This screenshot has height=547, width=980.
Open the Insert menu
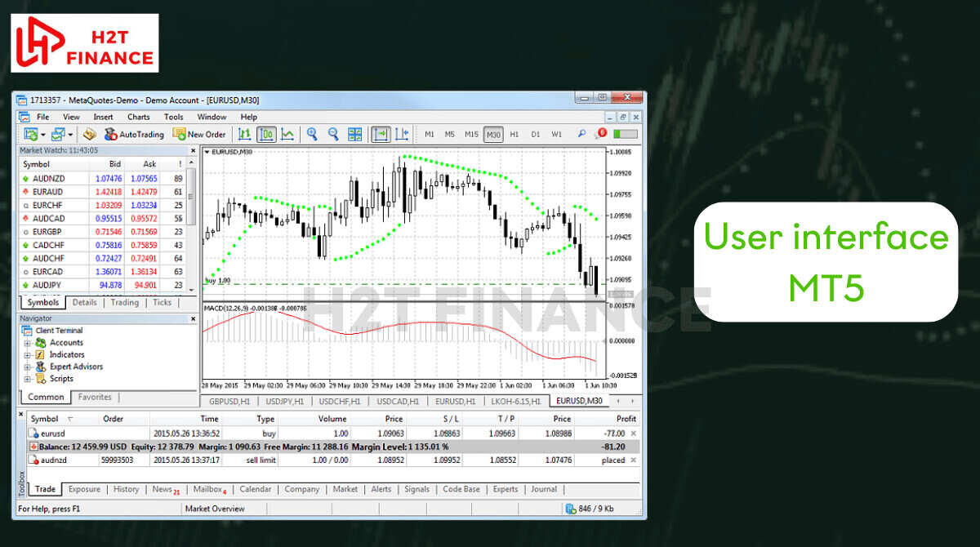pos(104,117)
